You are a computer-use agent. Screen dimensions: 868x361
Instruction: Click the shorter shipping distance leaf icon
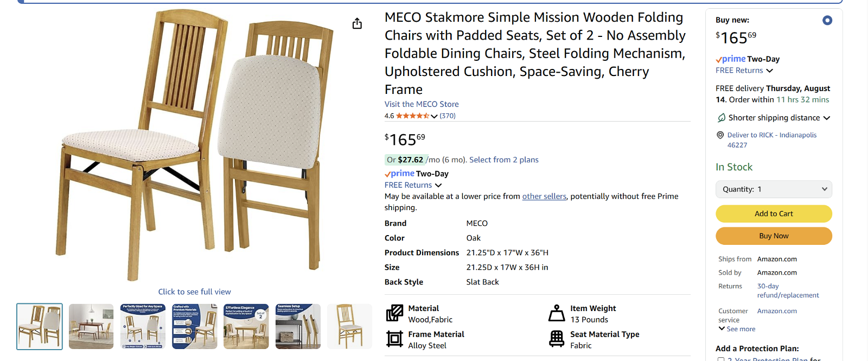[722, 118]
